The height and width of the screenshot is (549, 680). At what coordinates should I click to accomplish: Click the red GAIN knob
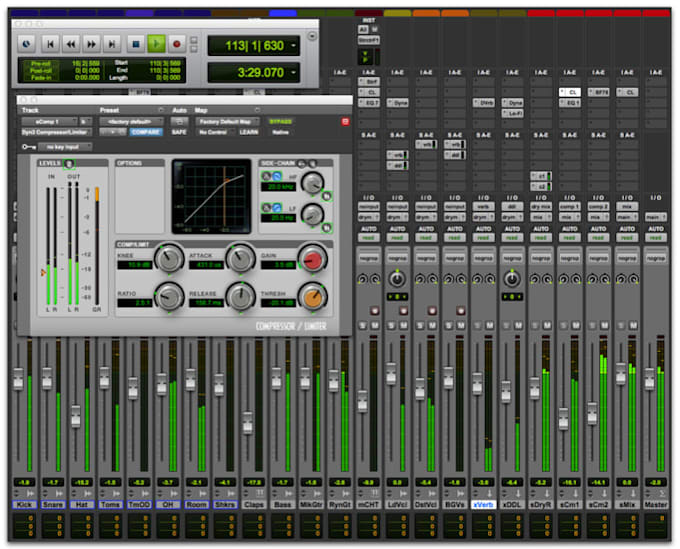312,259
